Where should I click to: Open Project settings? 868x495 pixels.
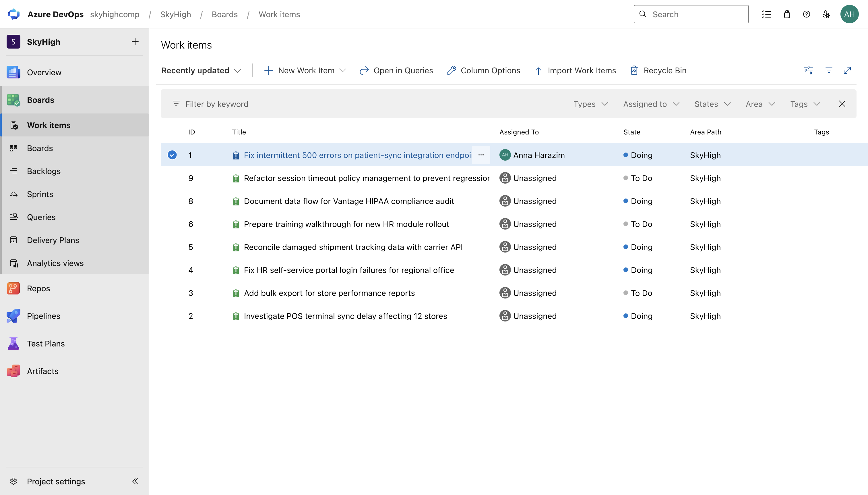click(56, 481)
